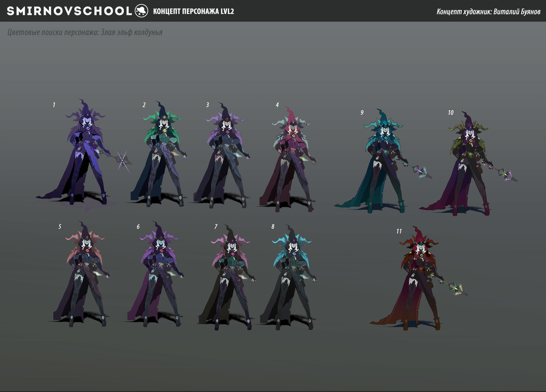Click the staff head of variant 11
This screenshot has width=546, height=392.
tap(458, 289)
